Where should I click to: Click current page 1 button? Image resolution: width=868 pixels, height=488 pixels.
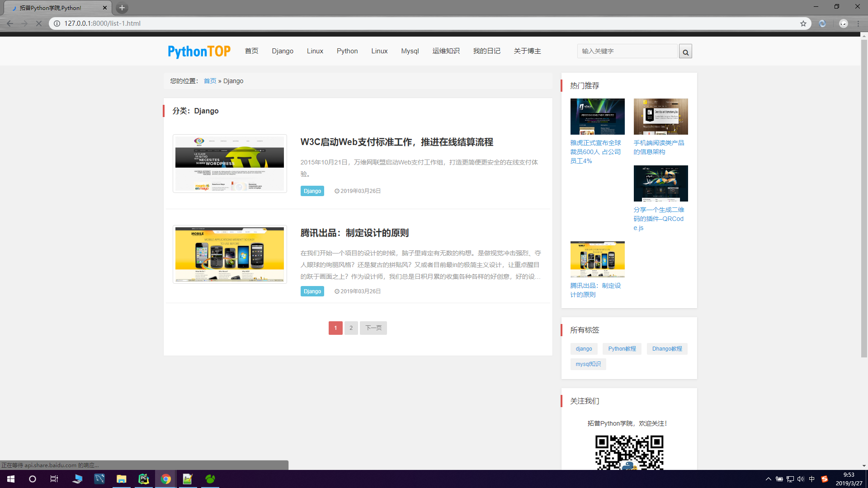click(335, 328)
